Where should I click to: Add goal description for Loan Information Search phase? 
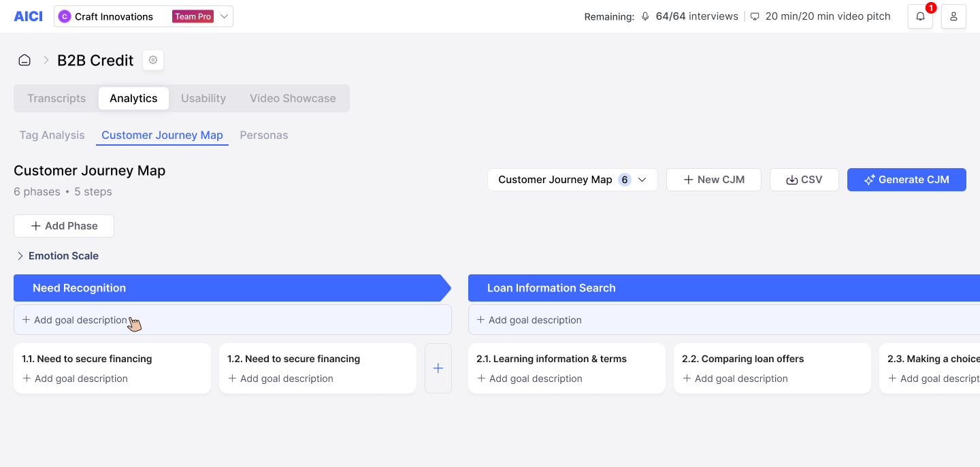coord(724,320)
